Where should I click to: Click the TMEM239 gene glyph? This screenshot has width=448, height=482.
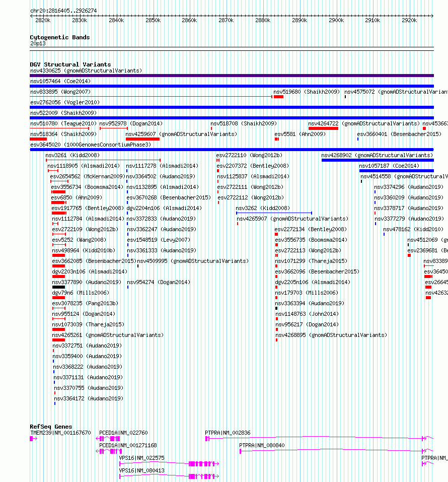(x=34, y=439)
